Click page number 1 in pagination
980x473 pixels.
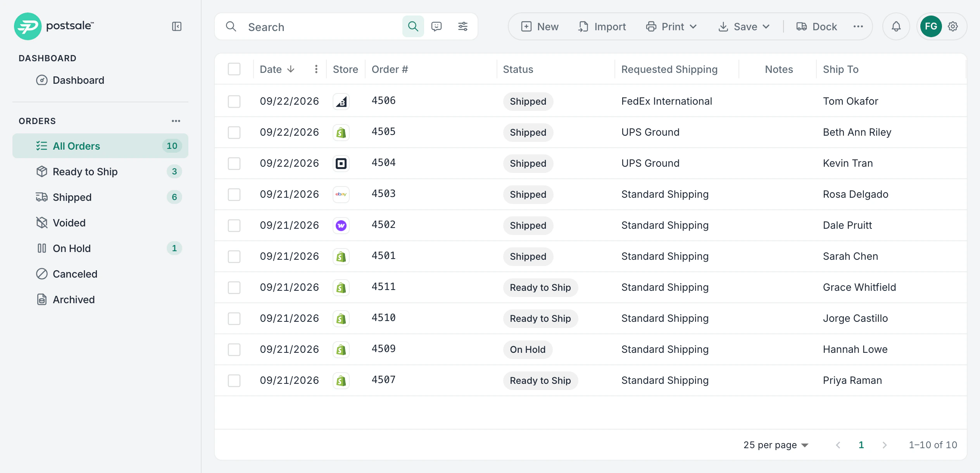pos(861,445)
